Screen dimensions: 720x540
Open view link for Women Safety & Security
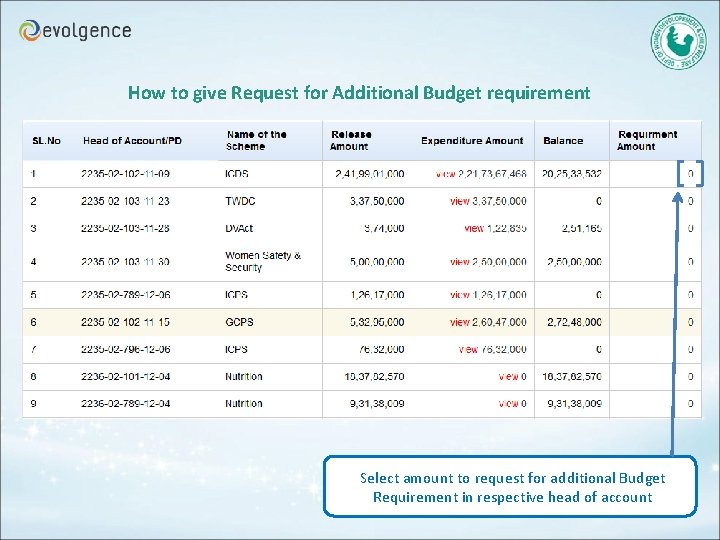click(460, 262)
